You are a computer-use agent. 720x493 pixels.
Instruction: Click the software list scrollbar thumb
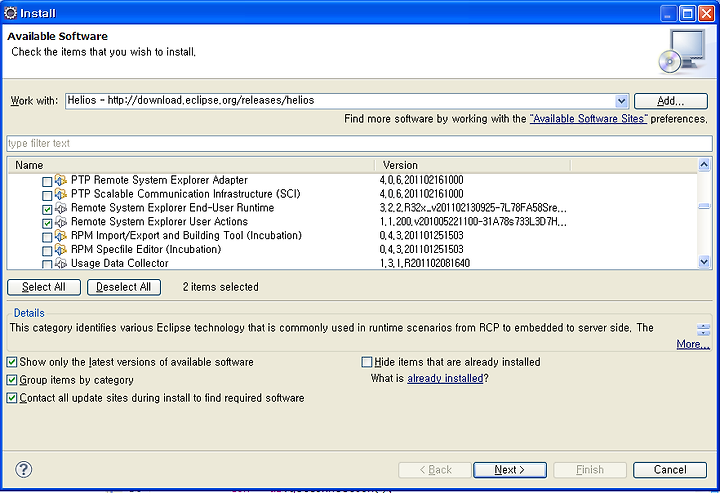[x=704, y=206]
